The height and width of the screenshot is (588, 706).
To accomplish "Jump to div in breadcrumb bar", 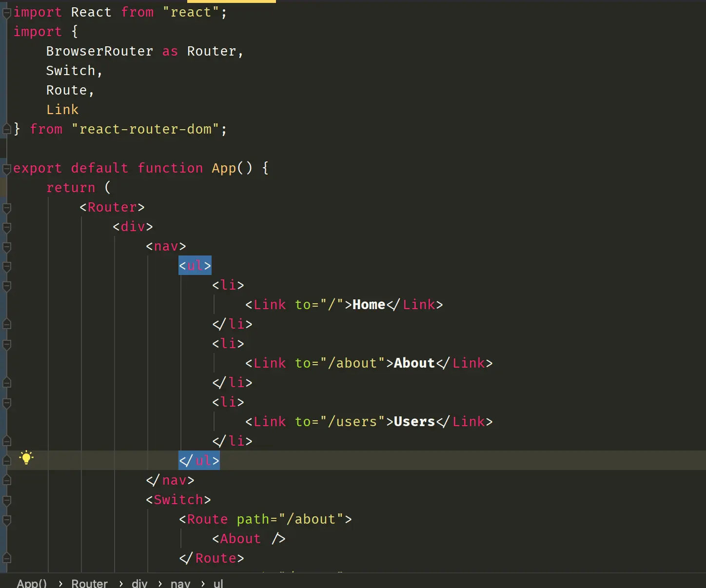I will (x=139, y=583).
